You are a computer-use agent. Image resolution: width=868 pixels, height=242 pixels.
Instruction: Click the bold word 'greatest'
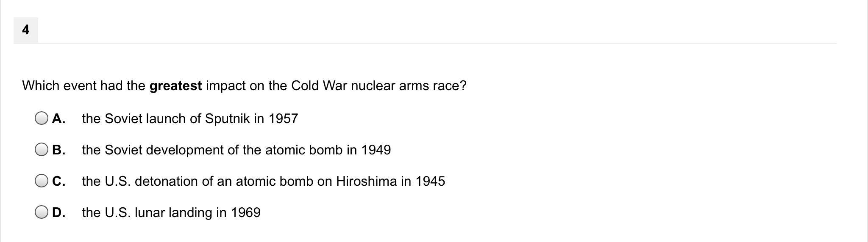[175, 86]
